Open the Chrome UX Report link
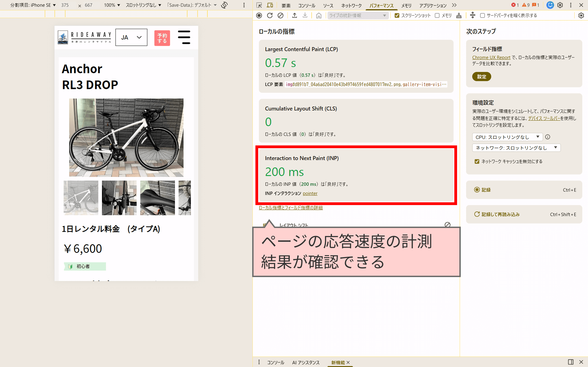 491,57
